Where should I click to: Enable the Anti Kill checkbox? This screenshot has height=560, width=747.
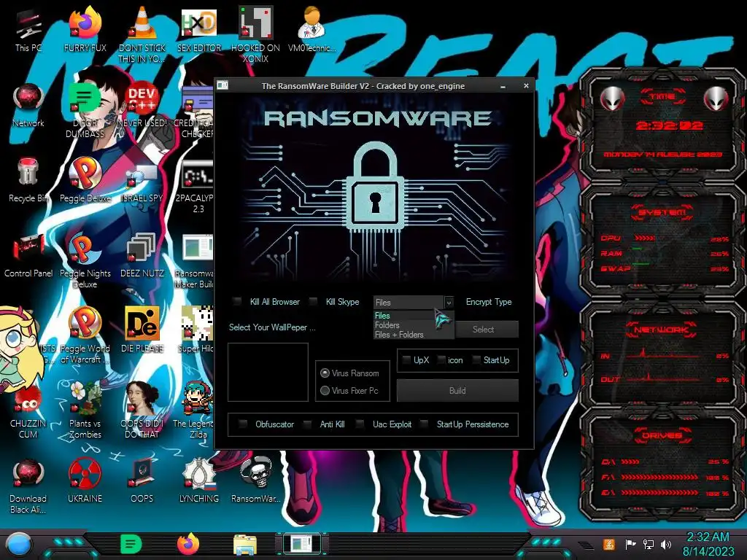[307, 424]
